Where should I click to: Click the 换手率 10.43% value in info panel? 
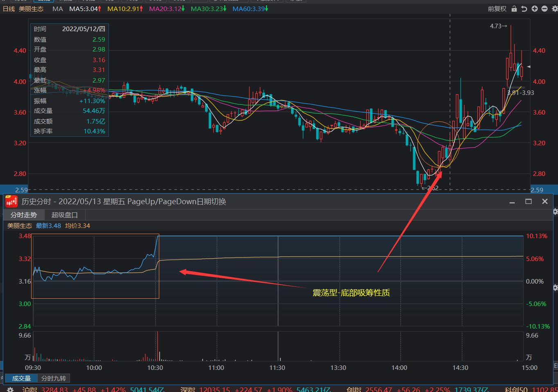point(94,131)
